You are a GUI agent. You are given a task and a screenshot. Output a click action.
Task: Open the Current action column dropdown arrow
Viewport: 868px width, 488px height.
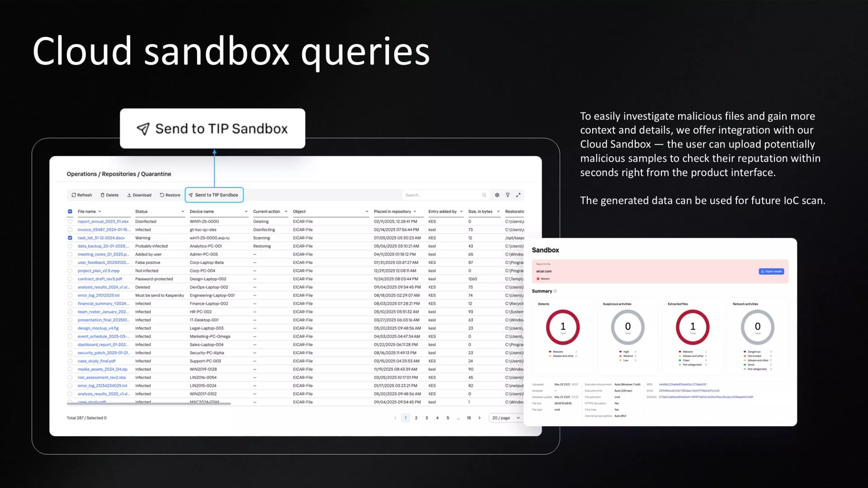tap(286, 211)
